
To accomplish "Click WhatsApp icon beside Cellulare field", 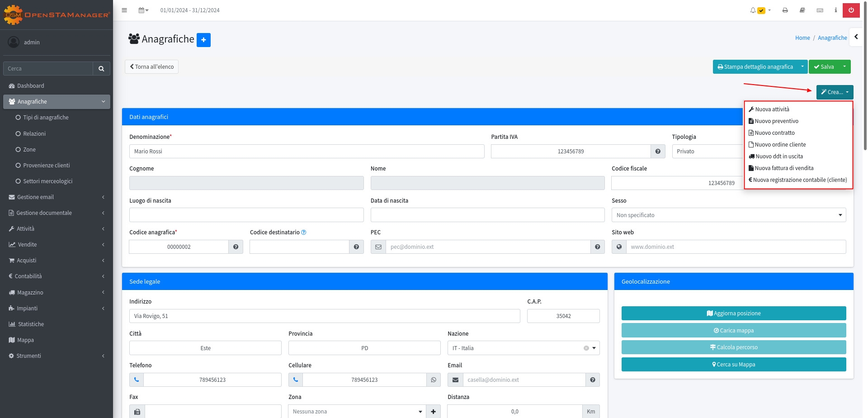I will click(434, 380).
